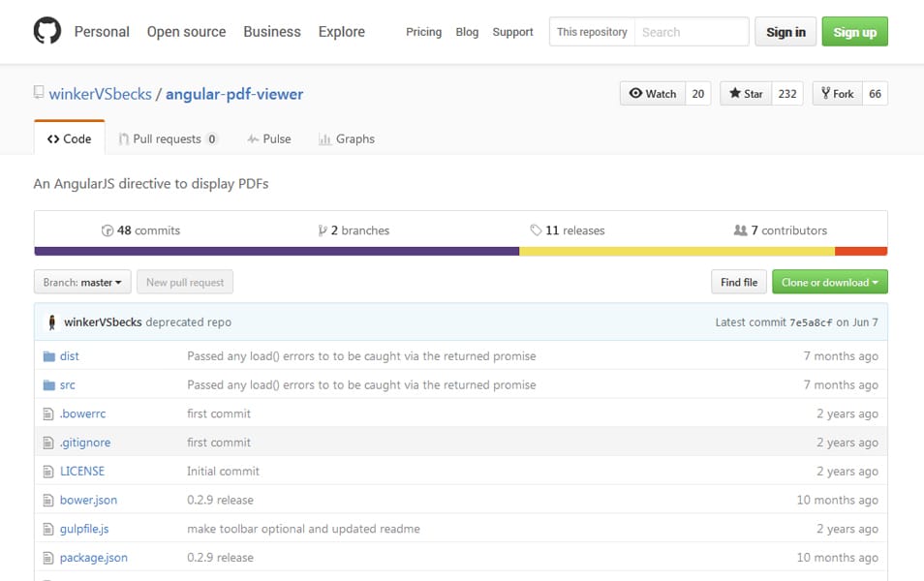Viewport: 924px width, 581px height.
Task: View the 20 watchers count
Action: tap(698, 94)
